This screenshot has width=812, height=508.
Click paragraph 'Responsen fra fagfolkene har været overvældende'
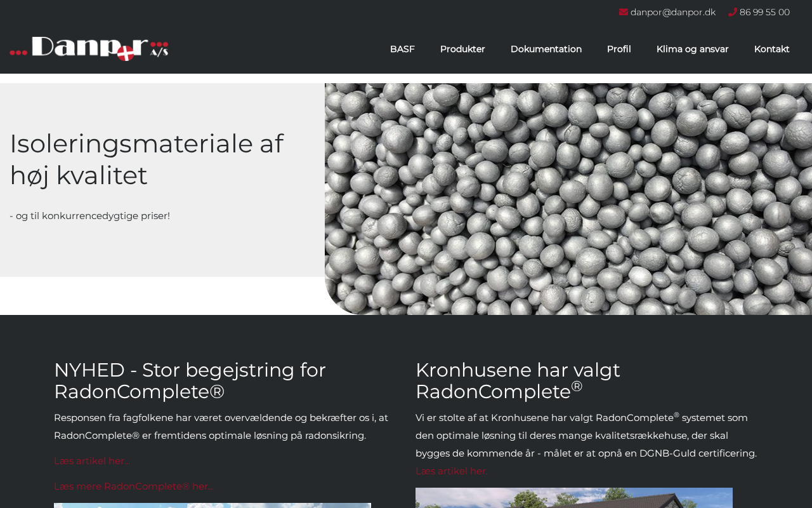pyautogui.click(x=221, y=427)
